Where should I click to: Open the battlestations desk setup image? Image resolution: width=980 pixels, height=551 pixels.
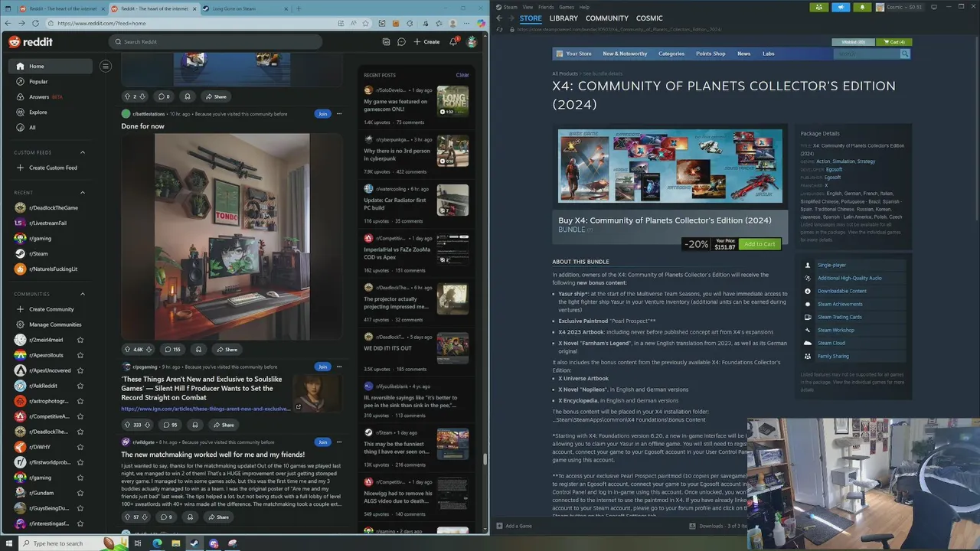(x=232, y=236)
